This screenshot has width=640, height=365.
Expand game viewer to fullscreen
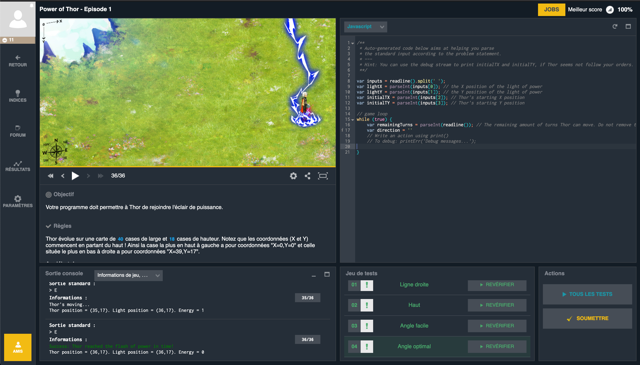pos(323,176)
